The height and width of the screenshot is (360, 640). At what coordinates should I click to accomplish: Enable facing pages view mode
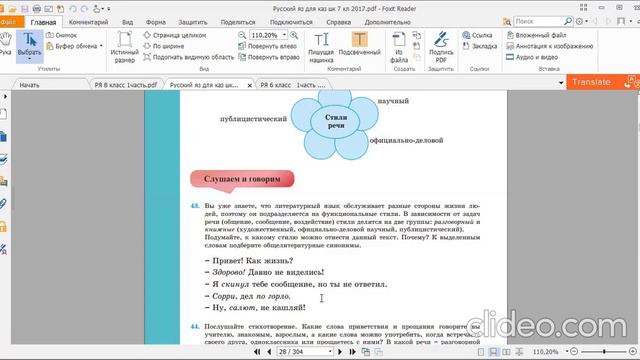click(506, 352)
